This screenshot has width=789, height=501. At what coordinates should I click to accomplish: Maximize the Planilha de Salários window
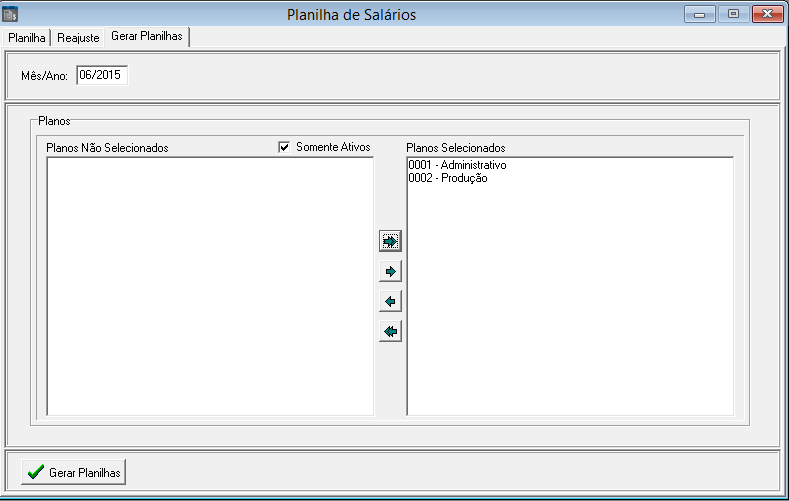click(733, 14)
